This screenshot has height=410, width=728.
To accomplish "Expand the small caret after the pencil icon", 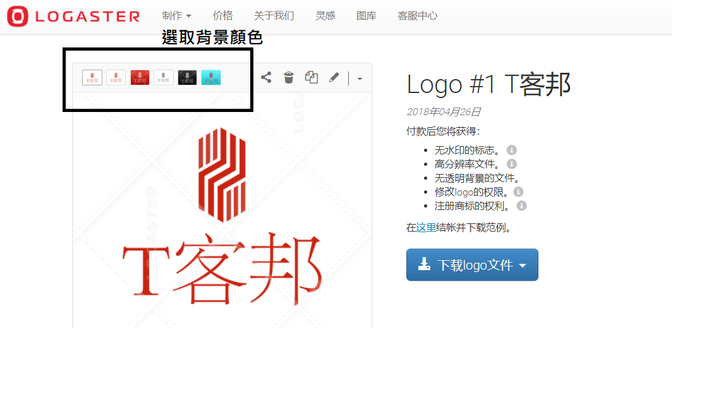I will [x=360, y=78].
